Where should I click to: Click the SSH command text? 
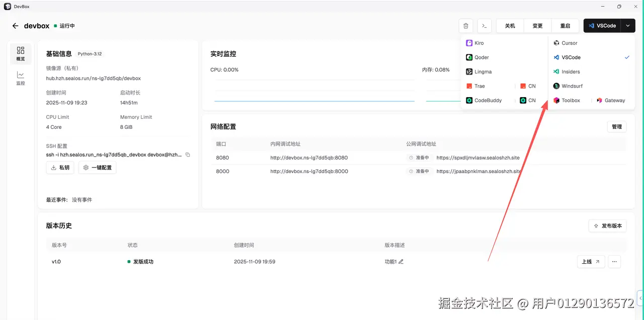click(114, 154)
